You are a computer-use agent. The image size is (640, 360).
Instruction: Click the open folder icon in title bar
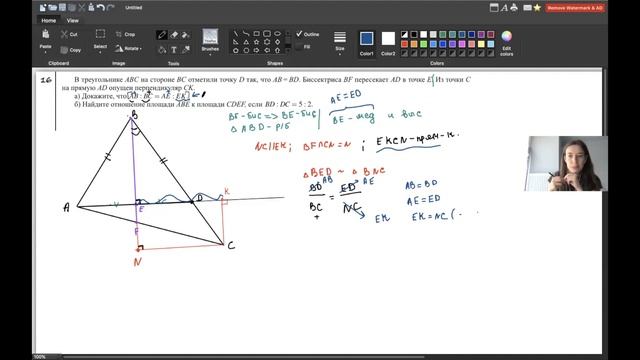pos(52,7)
